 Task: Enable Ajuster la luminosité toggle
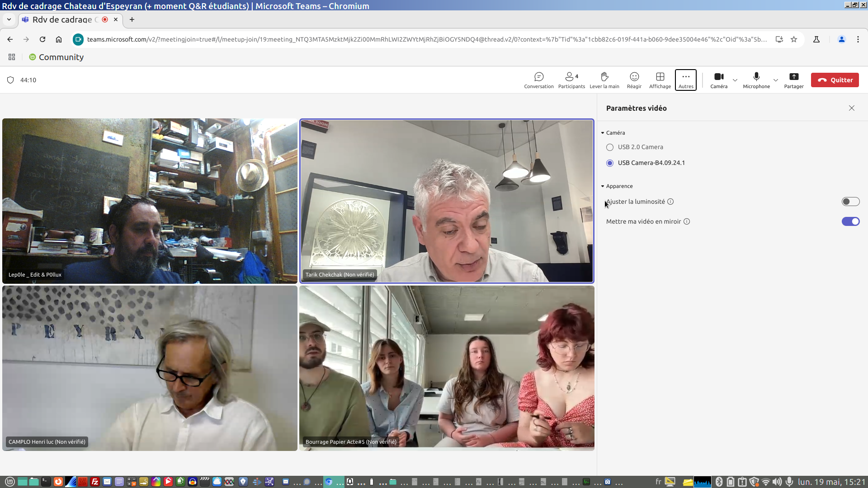point(850,202)
